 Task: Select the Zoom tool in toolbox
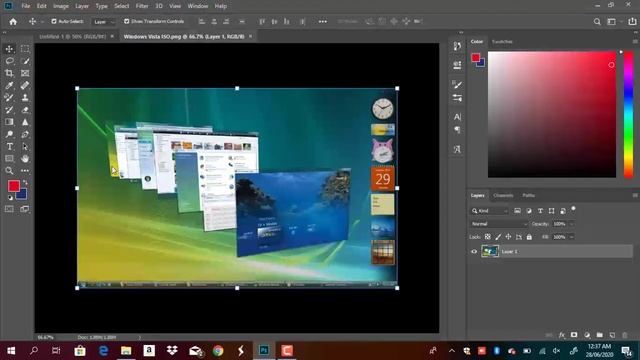coord(9,171)
